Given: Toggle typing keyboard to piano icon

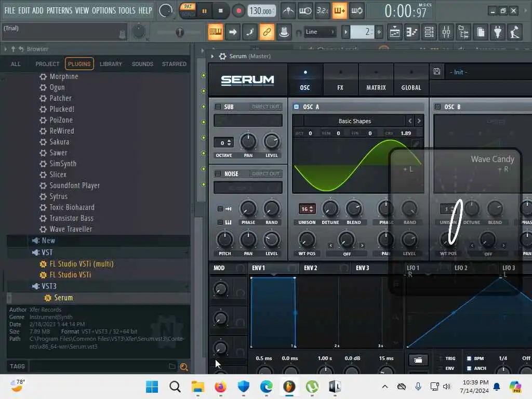Looking at the screenshot, I should (216, 32).
